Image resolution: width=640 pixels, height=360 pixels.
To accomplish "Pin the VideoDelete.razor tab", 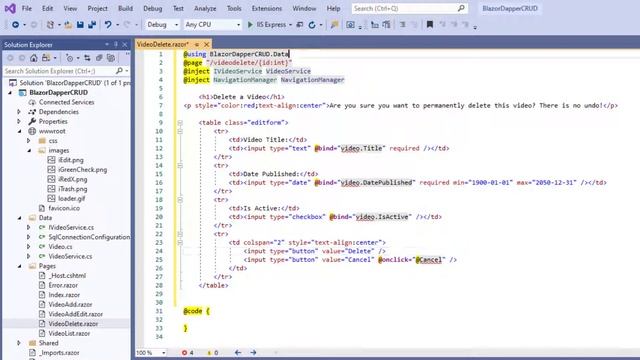I will [197, 44].
